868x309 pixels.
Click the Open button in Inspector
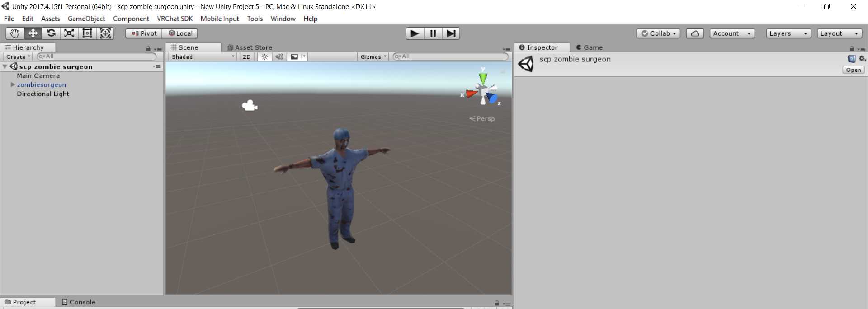tap(853, 70)
